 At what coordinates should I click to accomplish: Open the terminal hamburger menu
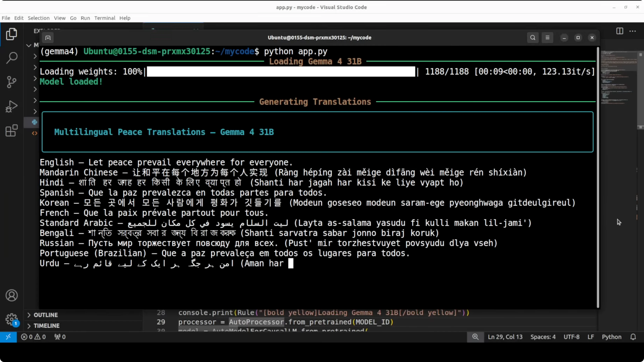(548, 38)
